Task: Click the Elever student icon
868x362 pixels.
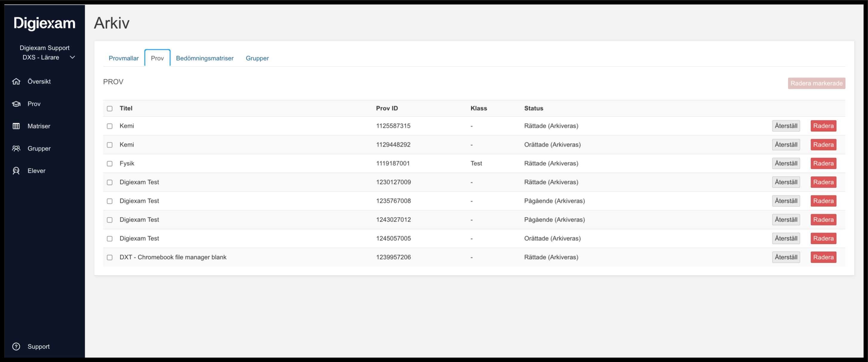Action: (x=16, y=171)
